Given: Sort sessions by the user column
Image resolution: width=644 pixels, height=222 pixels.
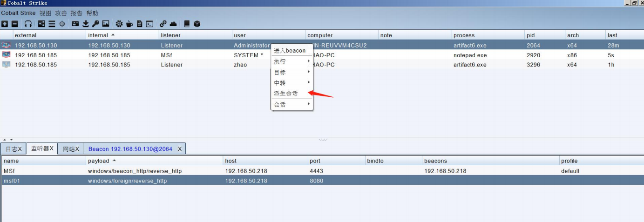Looking at the screenshot, I should (x=268, y=35).
